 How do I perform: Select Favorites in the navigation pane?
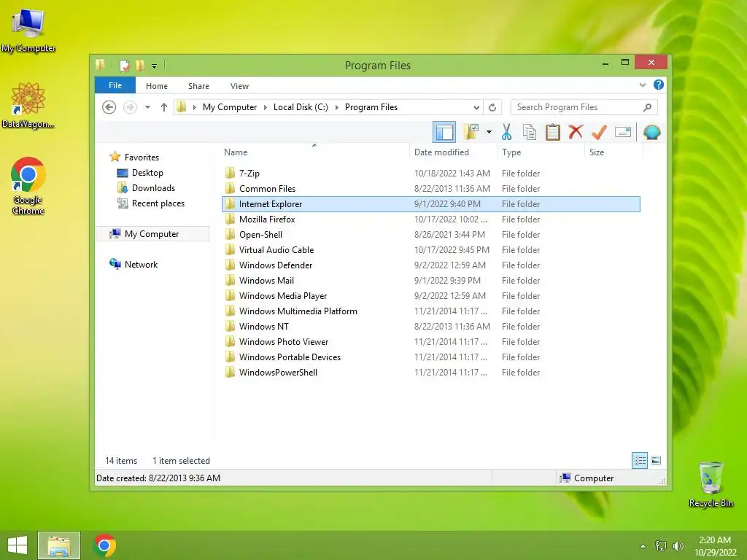coord(142,157)
